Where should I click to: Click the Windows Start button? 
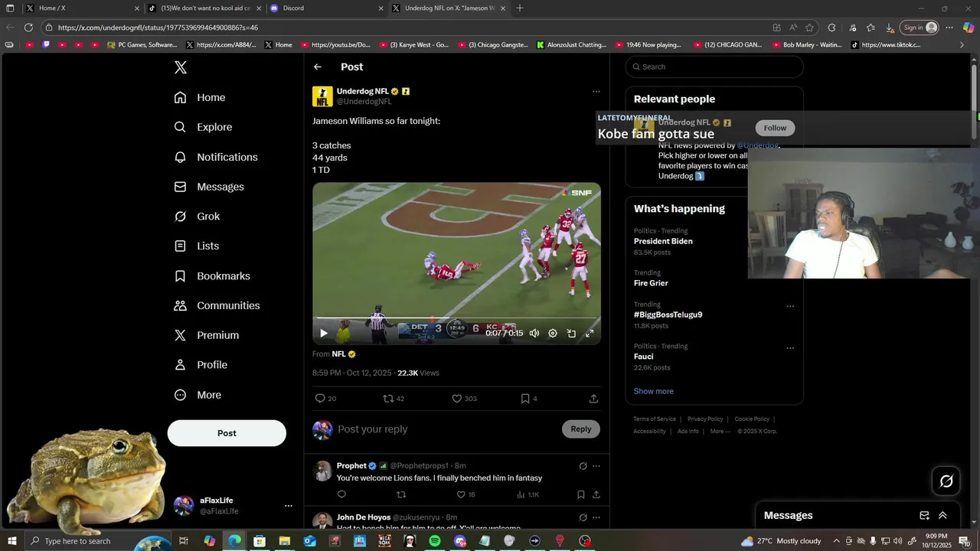pyautogui.click(x=12, y=541)
